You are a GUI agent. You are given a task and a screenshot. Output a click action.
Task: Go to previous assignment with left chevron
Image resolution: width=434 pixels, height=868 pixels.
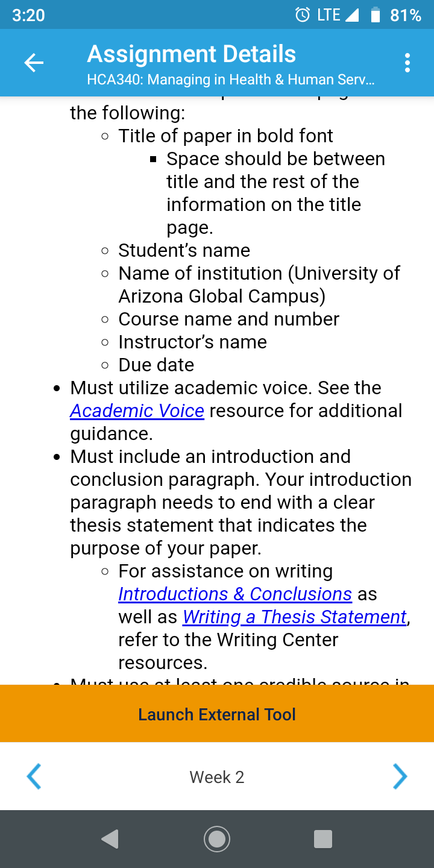(34, 776)
